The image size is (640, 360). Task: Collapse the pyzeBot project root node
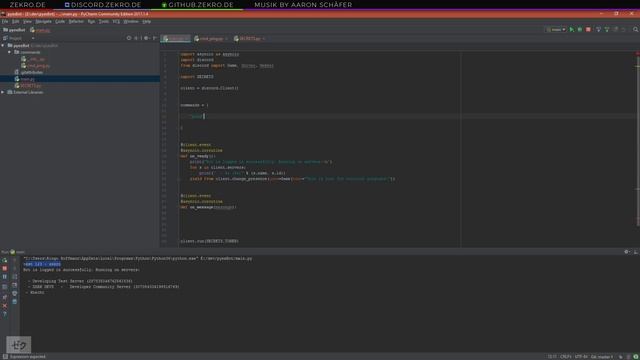point(3,46)
